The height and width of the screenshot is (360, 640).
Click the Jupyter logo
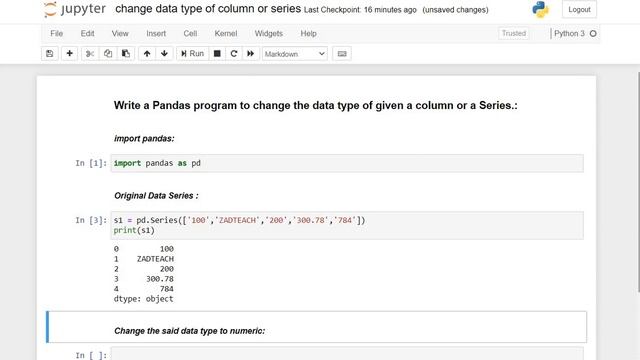tap(75, 9)
